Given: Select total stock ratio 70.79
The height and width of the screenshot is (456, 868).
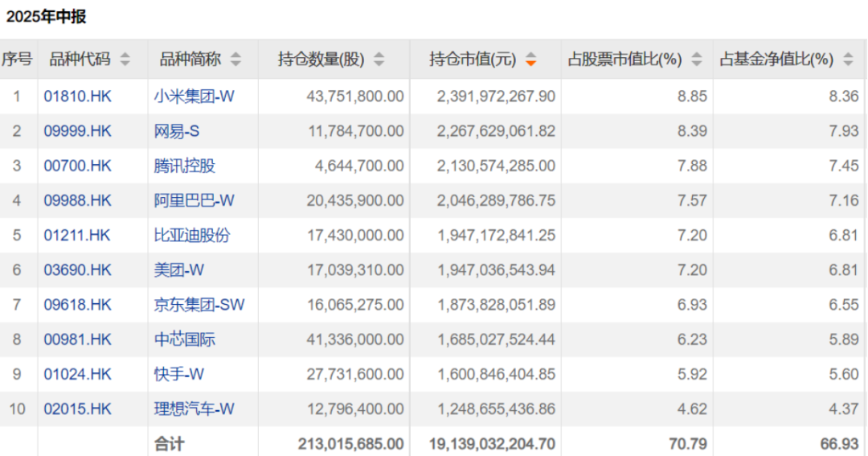Looking at the screenshot, I should pos(689,444).
